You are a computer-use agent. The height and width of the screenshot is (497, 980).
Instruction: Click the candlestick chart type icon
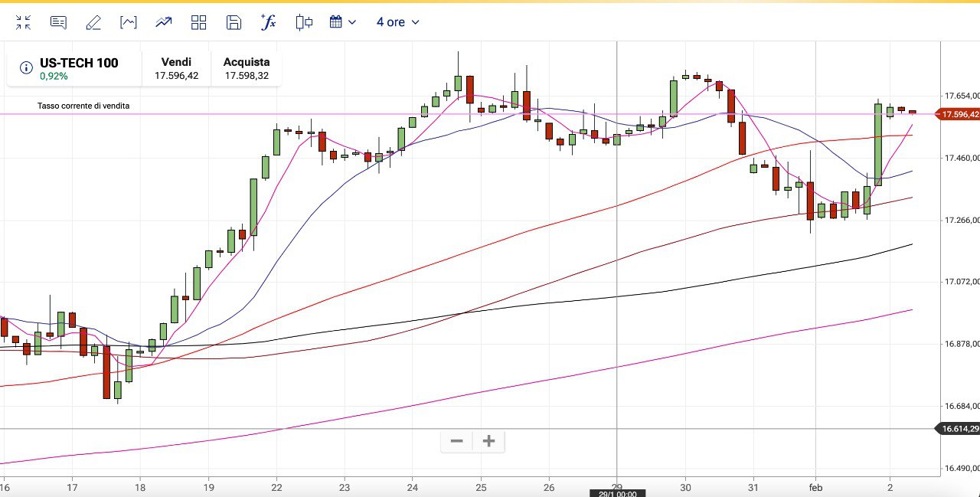pos(304,22)
